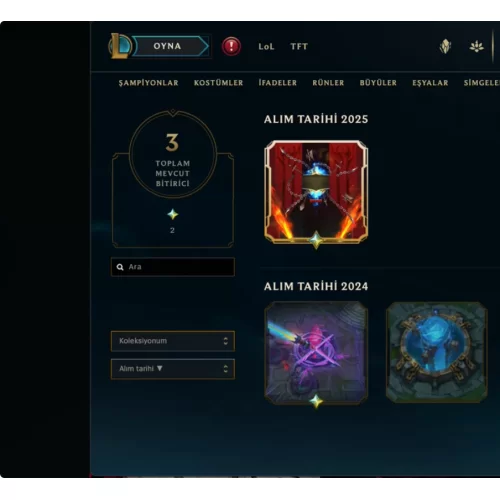Select the blue orb 2024 finisher thumbnail

(437, 353)
